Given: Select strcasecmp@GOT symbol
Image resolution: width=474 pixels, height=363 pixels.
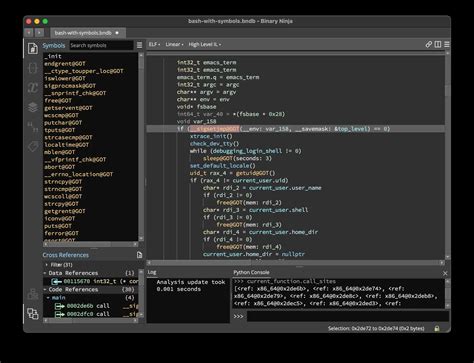Looking at the screenshot, I should 68,137.
